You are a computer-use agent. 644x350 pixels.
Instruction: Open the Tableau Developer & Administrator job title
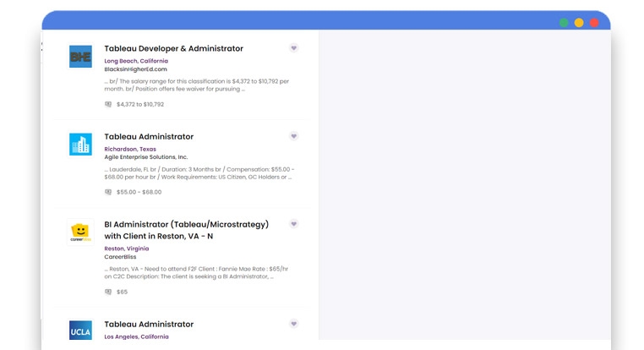173,49
